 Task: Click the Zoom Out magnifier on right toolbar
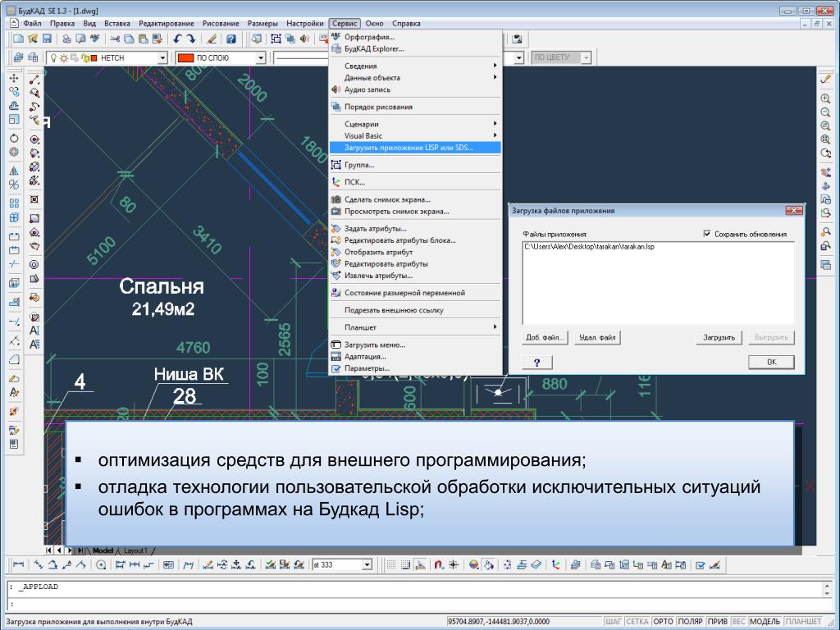[x=825, y=112]
